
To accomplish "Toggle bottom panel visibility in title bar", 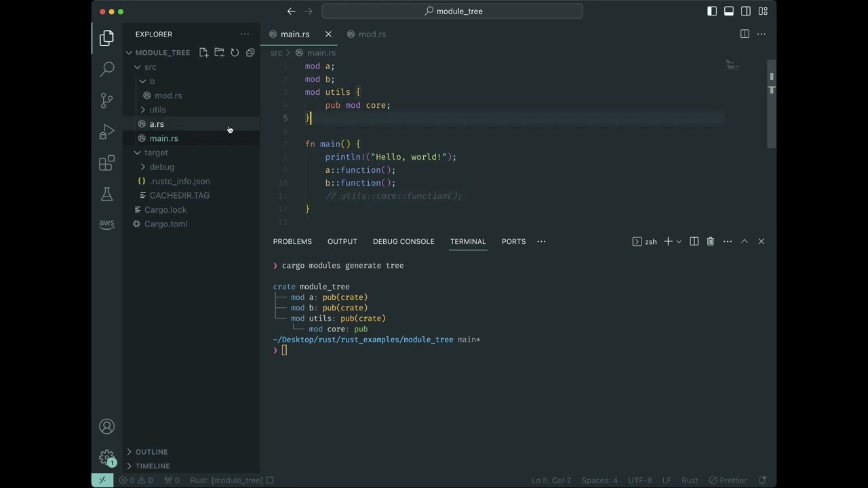I will 729,11.
